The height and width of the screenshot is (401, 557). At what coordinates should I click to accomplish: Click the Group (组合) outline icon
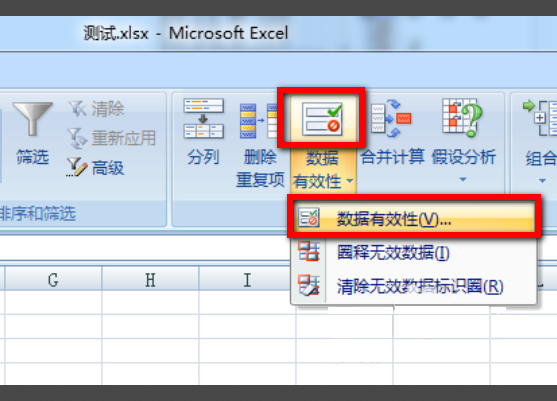[x=540, y=118]
